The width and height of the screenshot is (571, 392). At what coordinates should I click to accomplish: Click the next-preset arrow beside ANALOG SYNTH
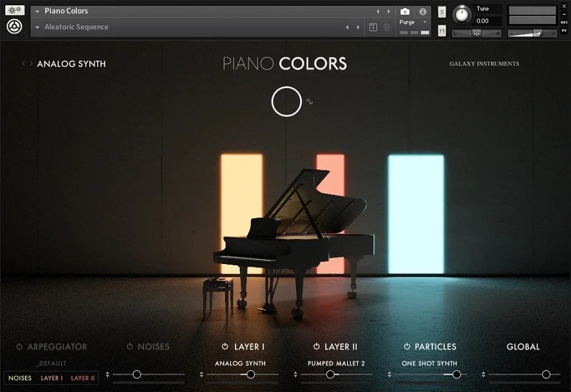(31, 63)
